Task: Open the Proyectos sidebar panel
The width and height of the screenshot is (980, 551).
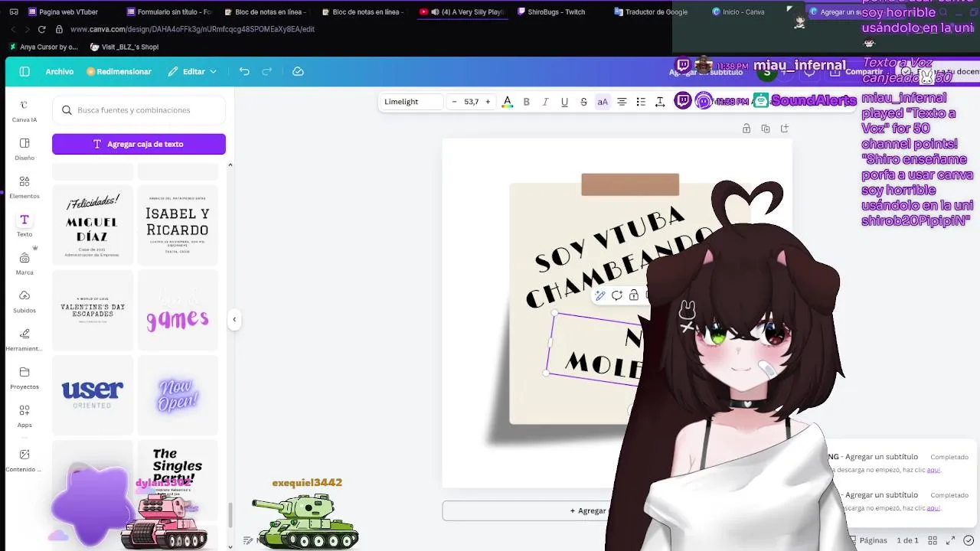Action: pyautogui.click(x=24, y=378)
